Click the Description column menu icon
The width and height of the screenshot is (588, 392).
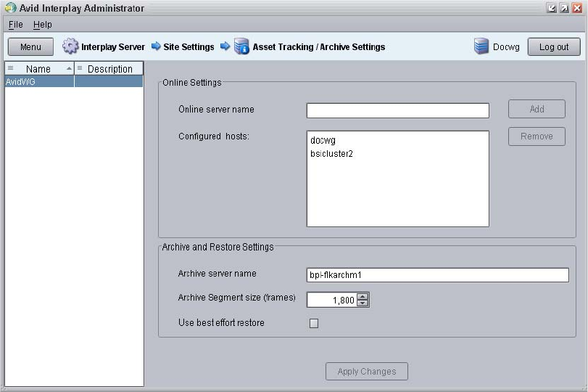click(80, 68)
